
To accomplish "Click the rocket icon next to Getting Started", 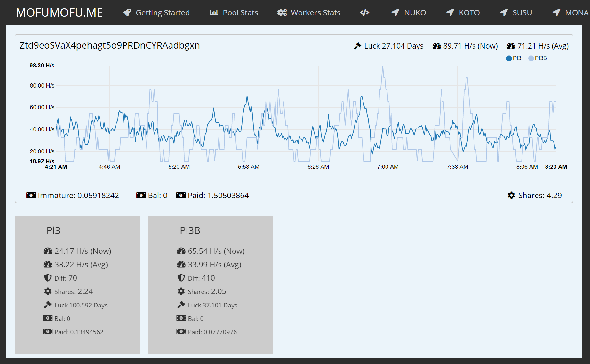I will click(127, 12).
